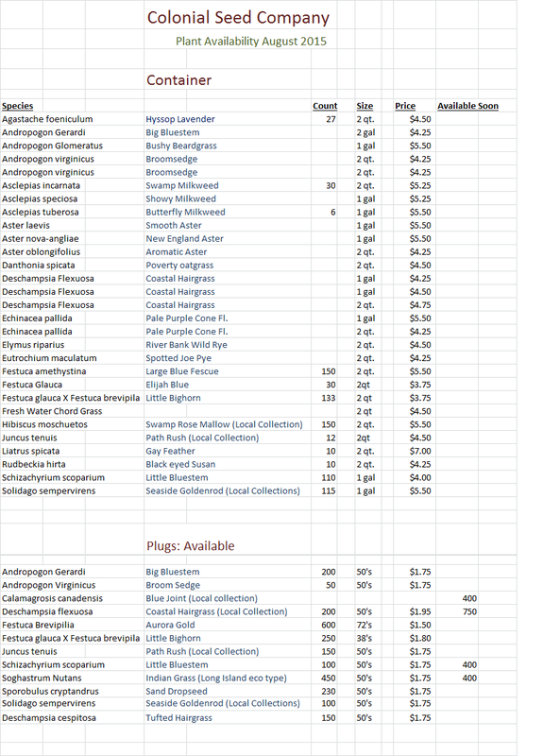Select the 'Festuca Brevipilia' cell
Screen dimensions: 543x756
coord(38,625)
